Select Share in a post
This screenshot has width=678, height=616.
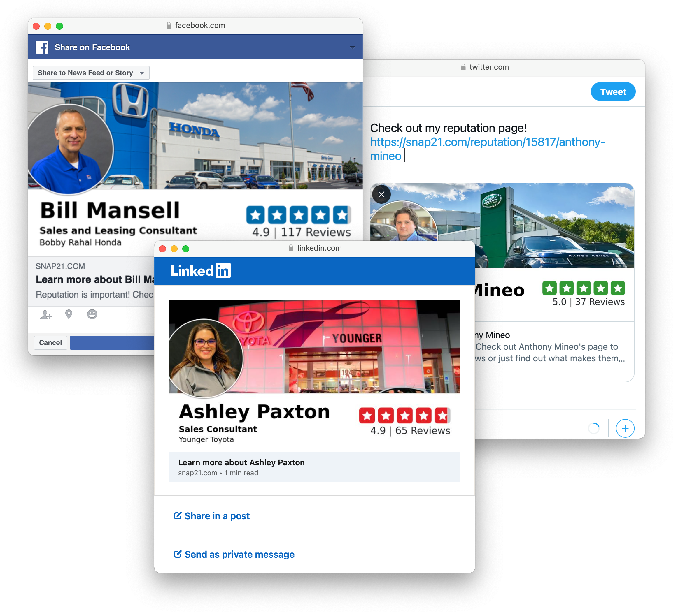click(212, 516)
